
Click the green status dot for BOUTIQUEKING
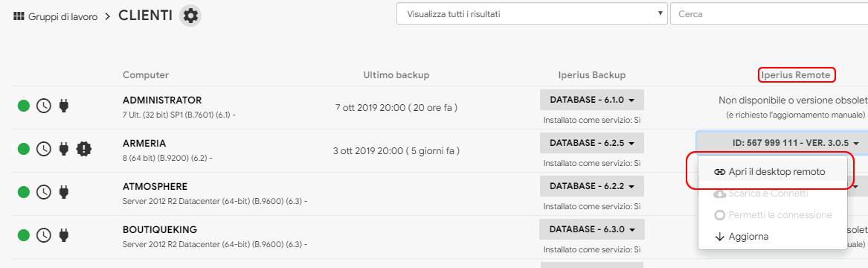[x=24, y=235]
